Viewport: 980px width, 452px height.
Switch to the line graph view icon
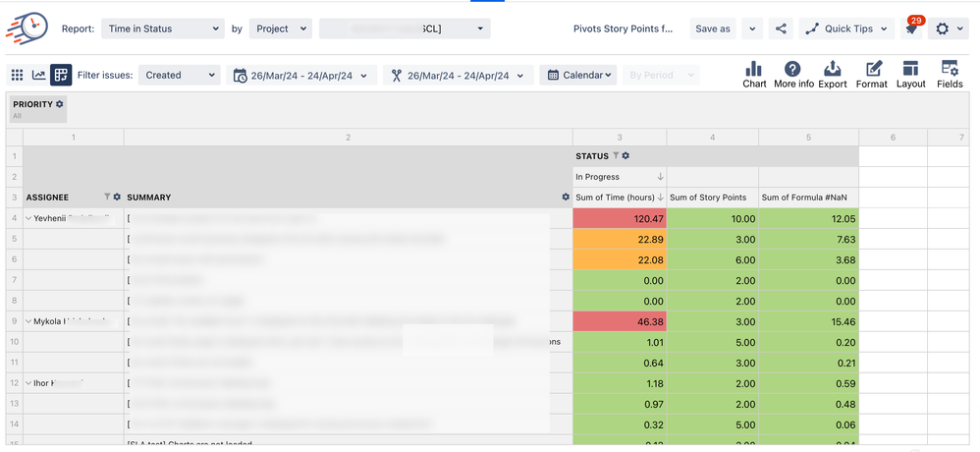pos(38,75)
